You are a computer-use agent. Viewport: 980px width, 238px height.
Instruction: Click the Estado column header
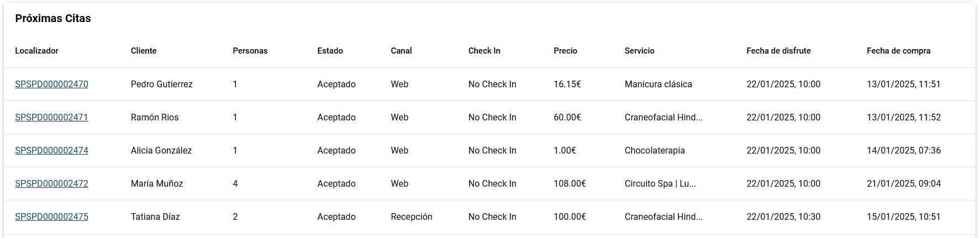tap(330, 51)
